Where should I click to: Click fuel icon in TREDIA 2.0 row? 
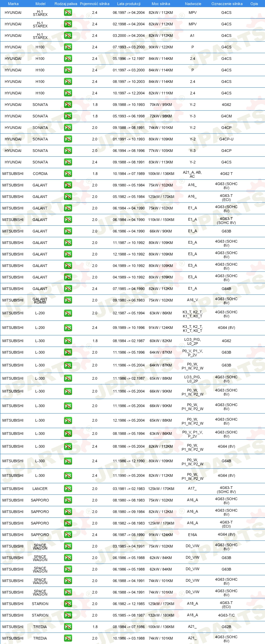coord(68,638)
